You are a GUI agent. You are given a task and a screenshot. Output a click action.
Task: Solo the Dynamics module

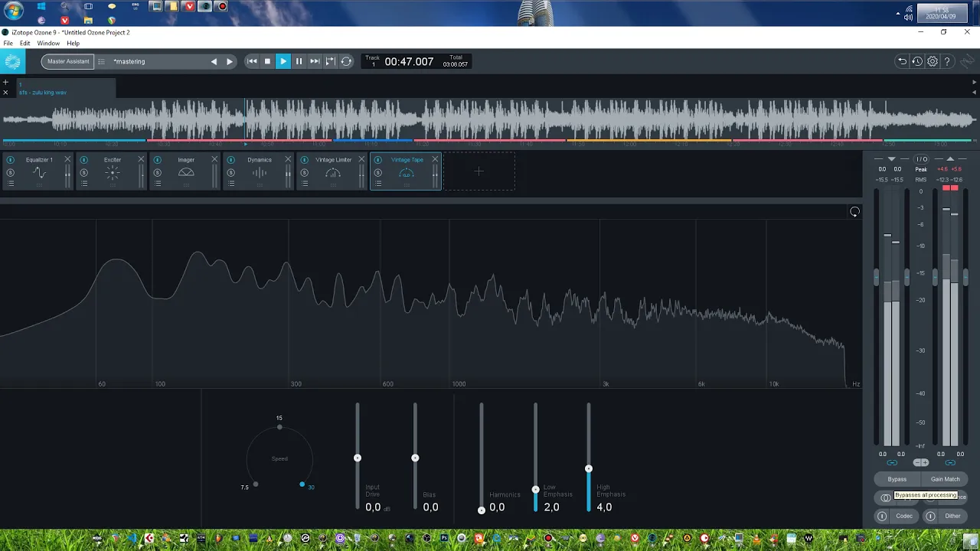231,173
